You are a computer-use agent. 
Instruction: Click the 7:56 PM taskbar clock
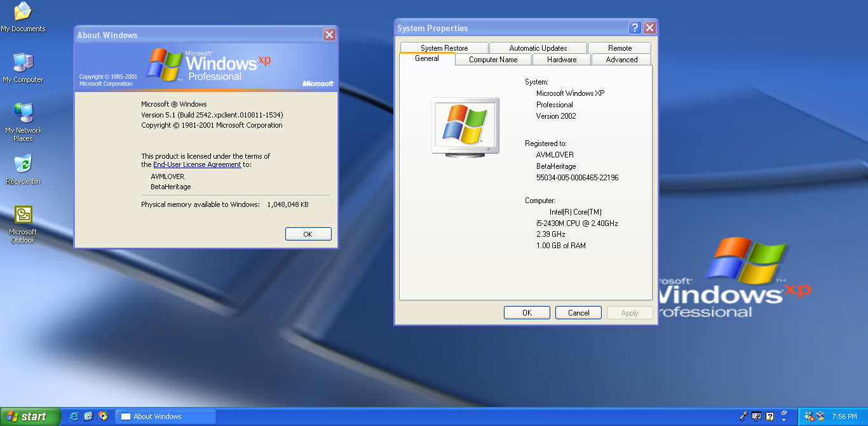coord(844,416)
